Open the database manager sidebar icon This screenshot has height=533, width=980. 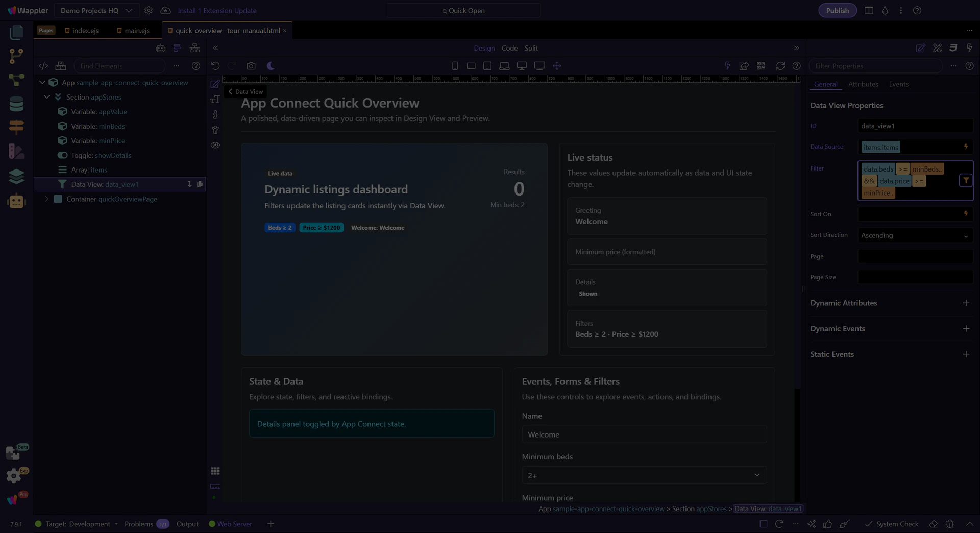pos(16,104)
